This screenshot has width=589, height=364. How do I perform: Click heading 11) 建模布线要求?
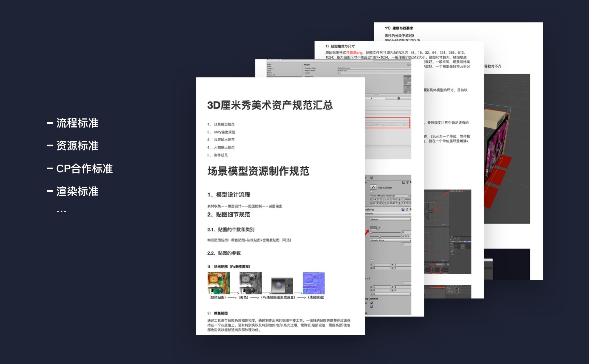click(399, 28)
